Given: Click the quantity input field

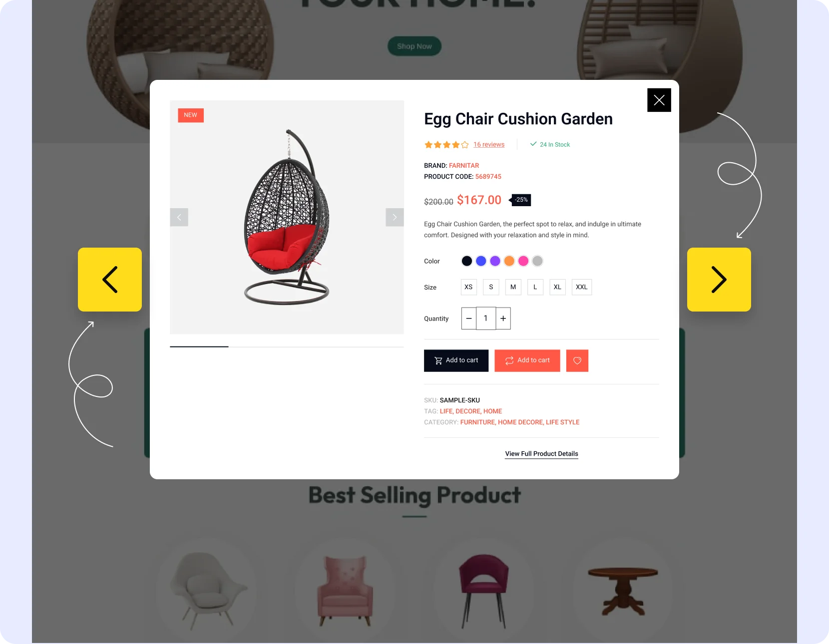Looking at the screenshot, I should (486, 319).
